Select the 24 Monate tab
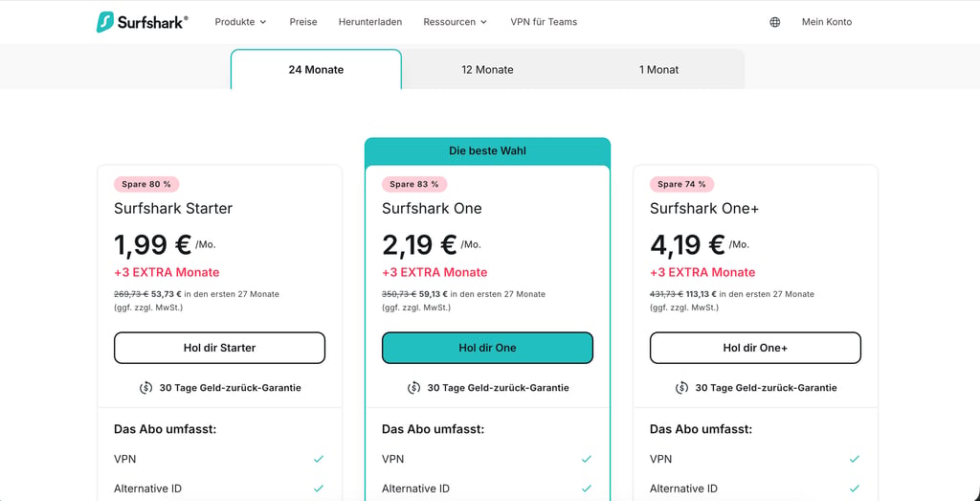 (316, 69)
